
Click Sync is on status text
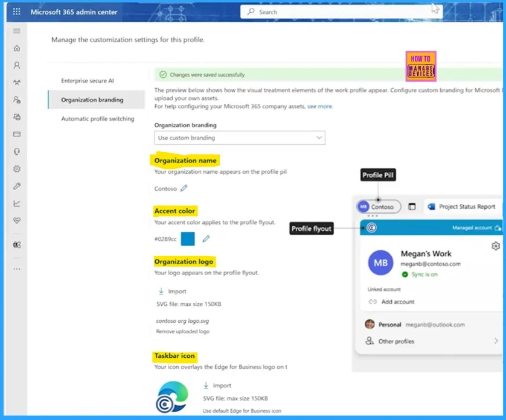click(x=424, y=274)
